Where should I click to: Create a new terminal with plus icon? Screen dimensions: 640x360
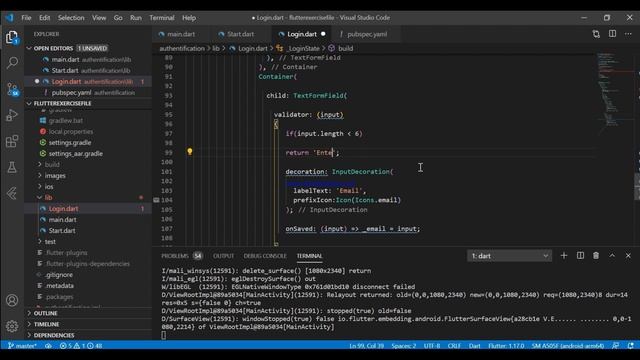pyautogui.click(x=564, y=256)
